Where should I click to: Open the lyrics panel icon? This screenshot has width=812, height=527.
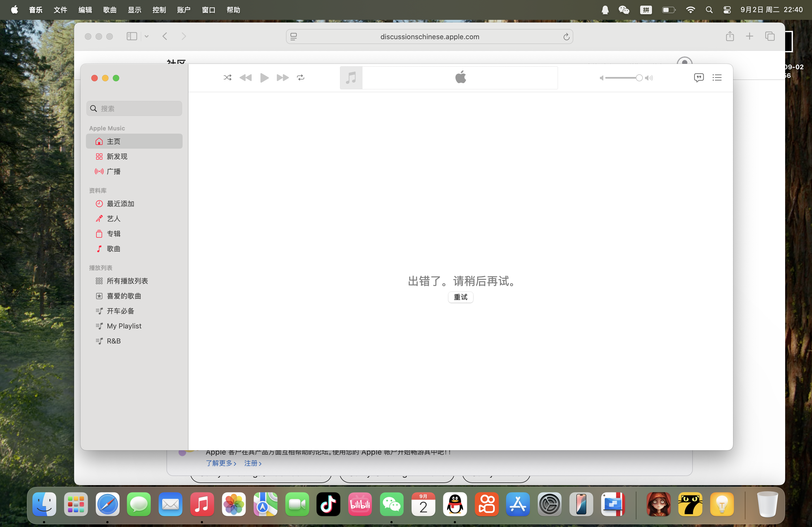click(698, 78)
